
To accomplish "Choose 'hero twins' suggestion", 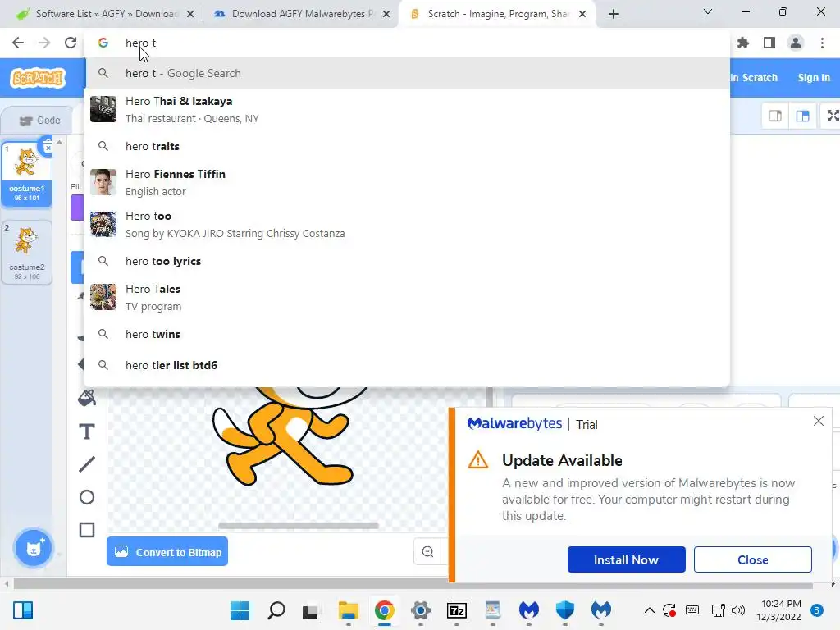I will point(407,334).
